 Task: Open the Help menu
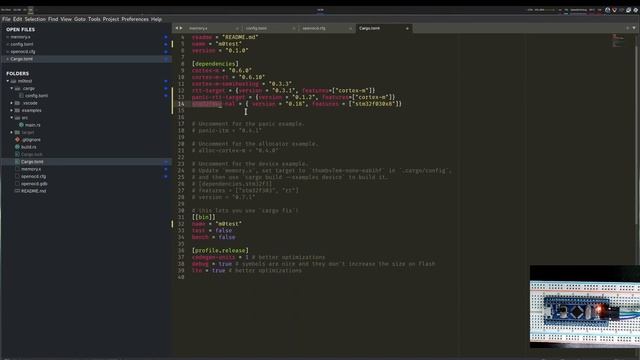coord(156,19)
